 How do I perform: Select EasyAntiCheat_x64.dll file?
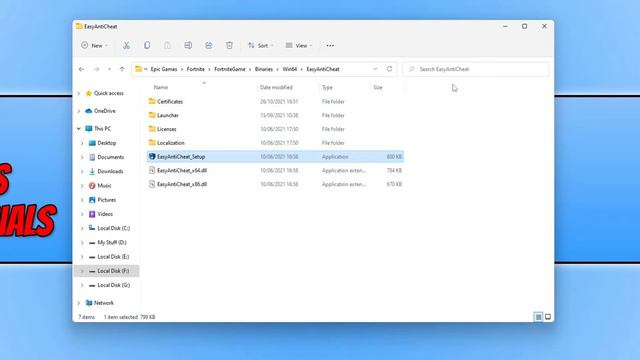(275, 171)
